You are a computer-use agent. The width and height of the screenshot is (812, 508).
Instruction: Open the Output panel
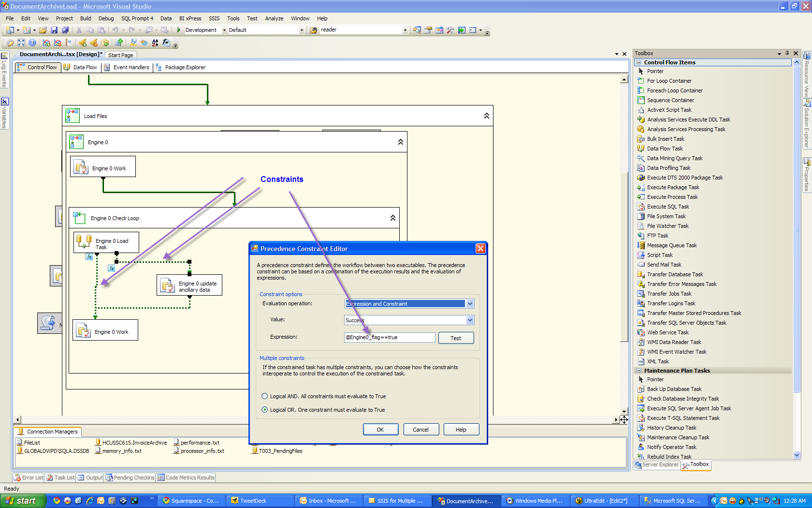click(x=90, y=478)
